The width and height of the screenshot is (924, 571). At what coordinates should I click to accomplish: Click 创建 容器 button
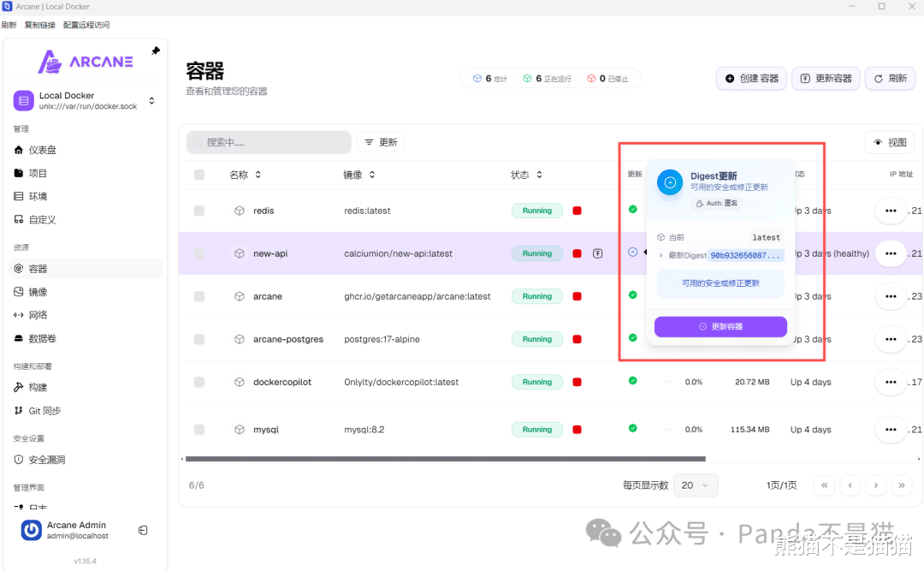tap(751, 79)
